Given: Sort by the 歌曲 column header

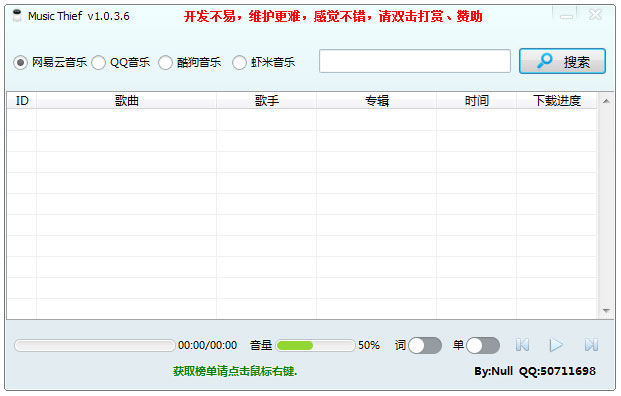Looking at the screenshot, I should 127,101.
